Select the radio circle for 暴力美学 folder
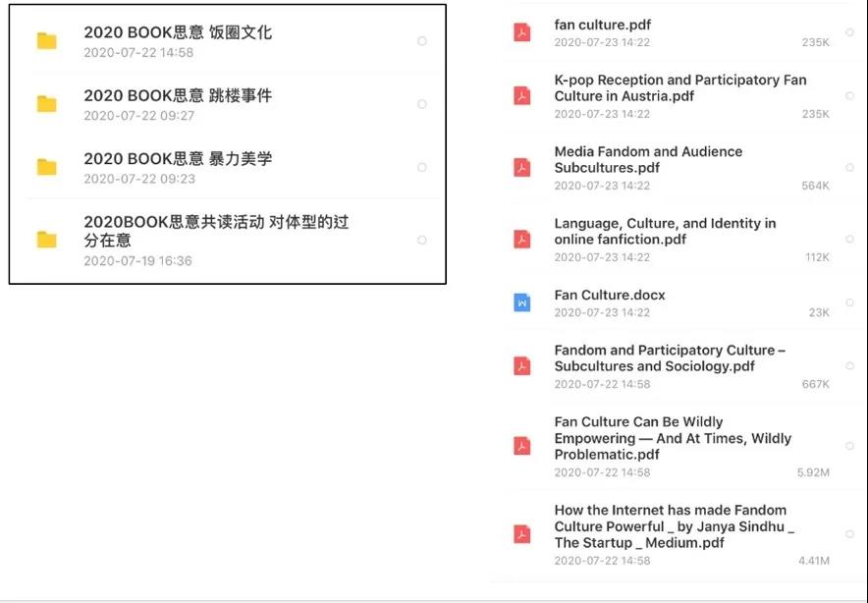 point(422,167)
